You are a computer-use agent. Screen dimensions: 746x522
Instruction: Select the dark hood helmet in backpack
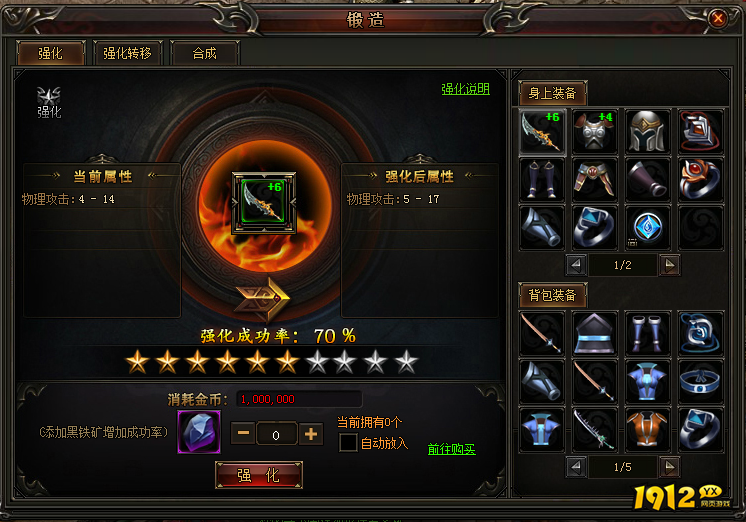[594, 333]
